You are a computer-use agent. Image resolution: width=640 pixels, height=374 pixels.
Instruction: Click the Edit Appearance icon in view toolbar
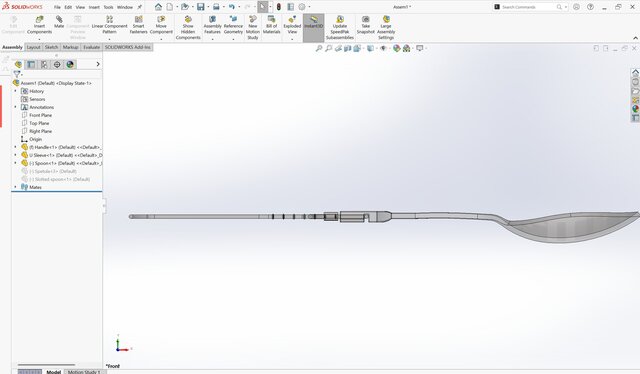coord(397,48)
